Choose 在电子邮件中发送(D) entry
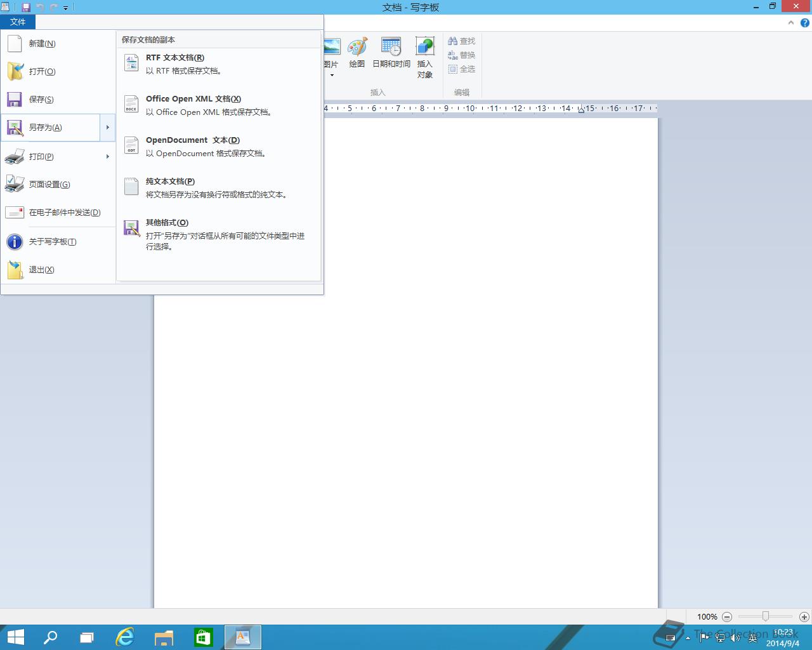Image resolution: width=812 pixels, height=650 pixels. pos(58,213)
